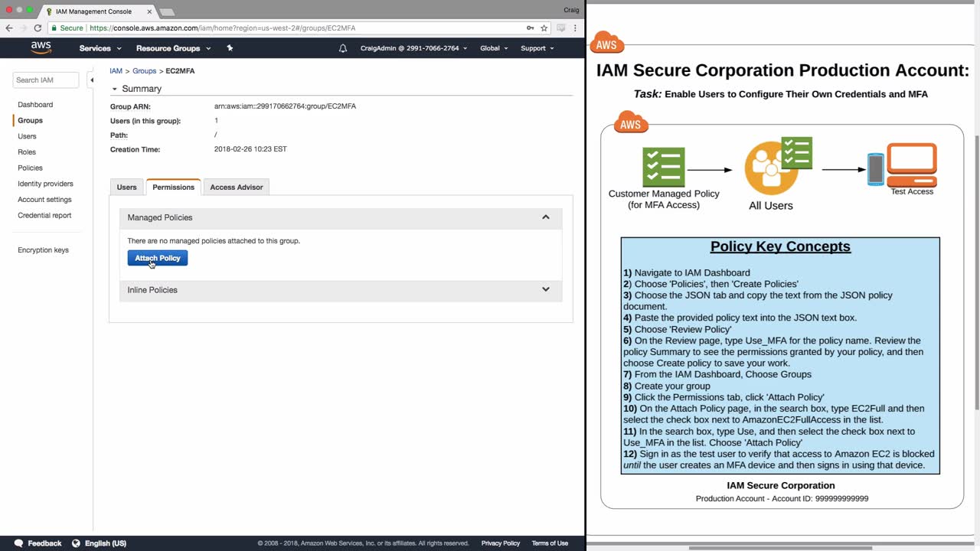Switch to the Users tab

point(127,187)
